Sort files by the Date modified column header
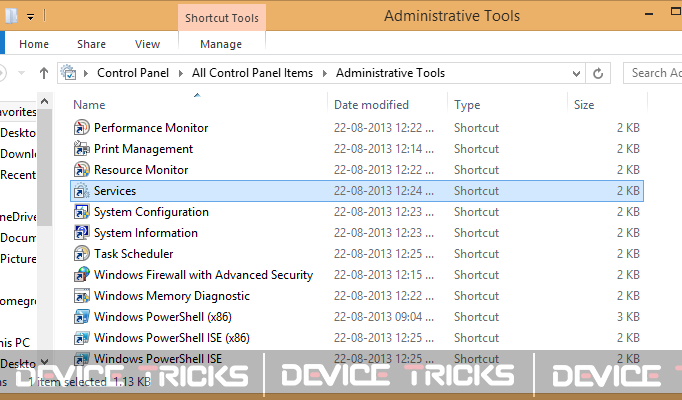Screen dimensions: 682x400 371,105
